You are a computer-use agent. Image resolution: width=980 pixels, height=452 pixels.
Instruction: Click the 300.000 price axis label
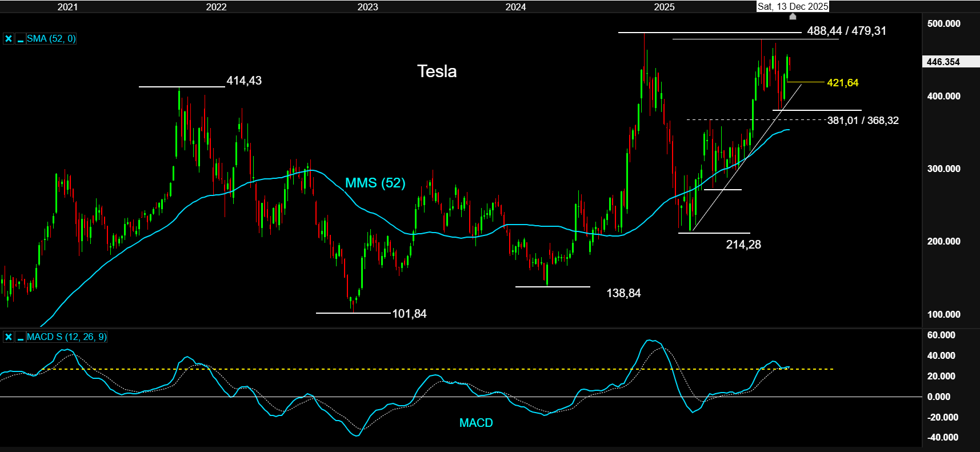coord(943,169)
